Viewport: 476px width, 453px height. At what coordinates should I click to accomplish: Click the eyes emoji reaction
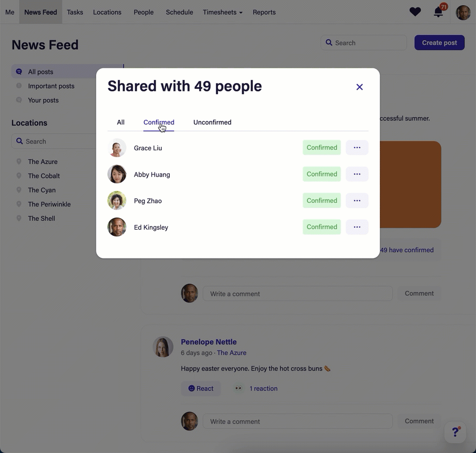(x=239, y=389)
